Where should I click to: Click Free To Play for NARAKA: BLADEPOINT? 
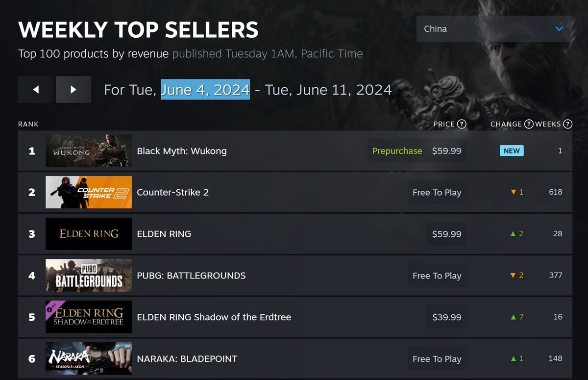tap(437, 358)
